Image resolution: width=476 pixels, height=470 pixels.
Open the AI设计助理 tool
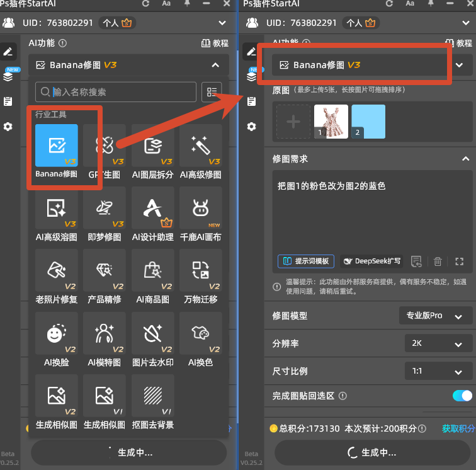coord(153,208)
